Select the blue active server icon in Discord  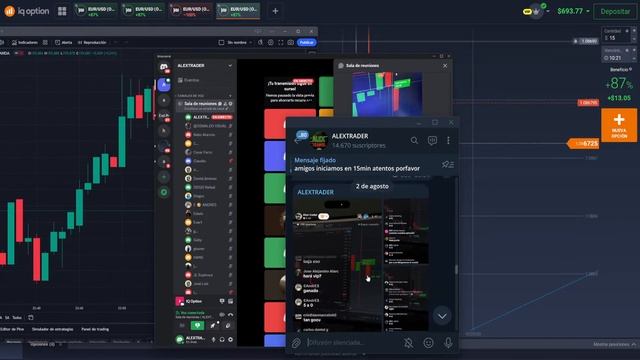pyautogui.click(x=164, y=85)
